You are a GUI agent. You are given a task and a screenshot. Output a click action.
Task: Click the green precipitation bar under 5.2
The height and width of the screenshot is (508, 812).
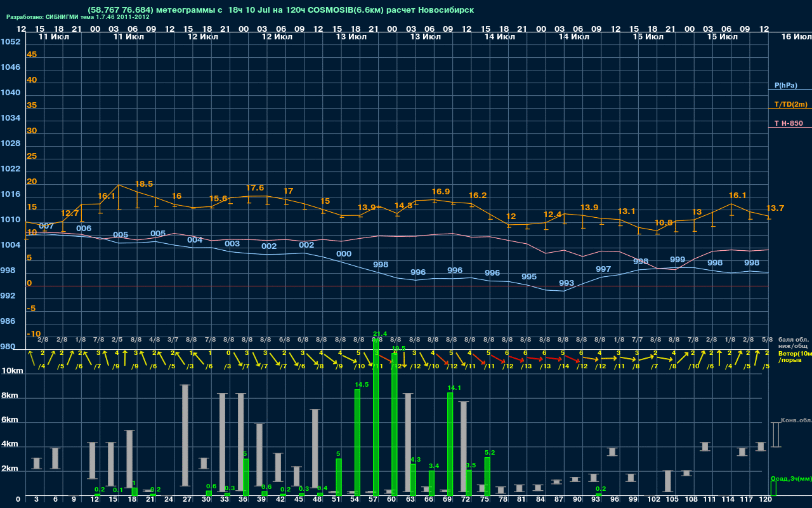click(x=487, y=476)
